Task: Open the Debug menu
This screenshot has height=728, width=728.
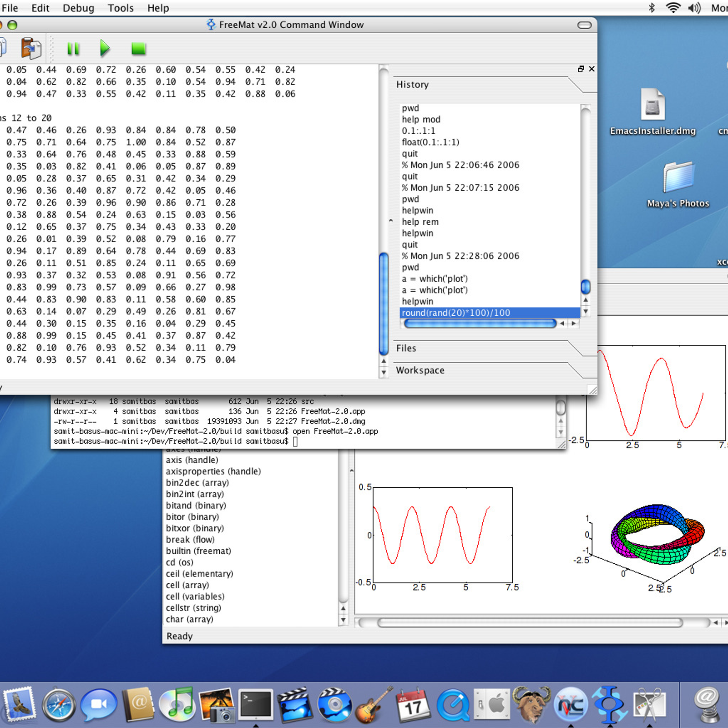Action: tap(78, 8)
